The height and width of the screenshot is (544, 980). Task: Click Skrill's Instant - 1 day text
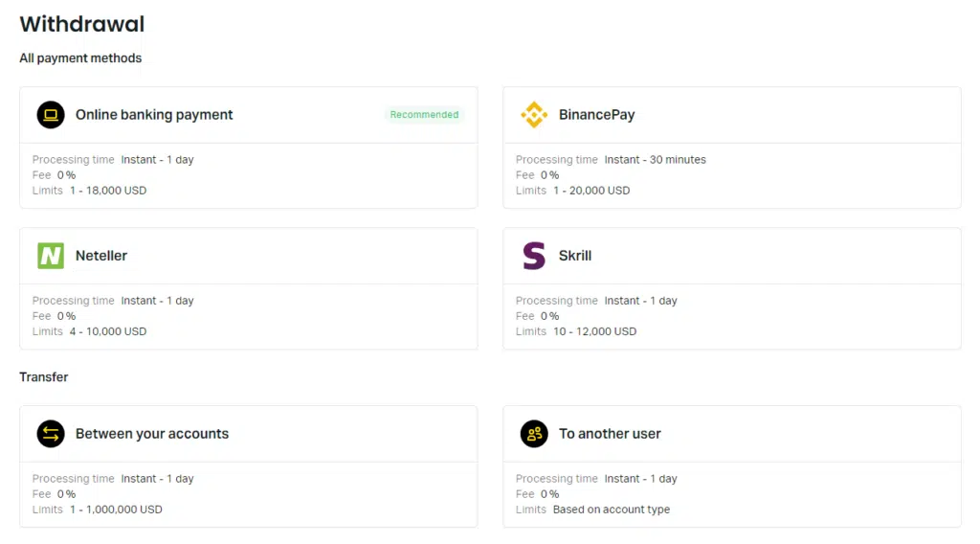[x=640, y=301]
